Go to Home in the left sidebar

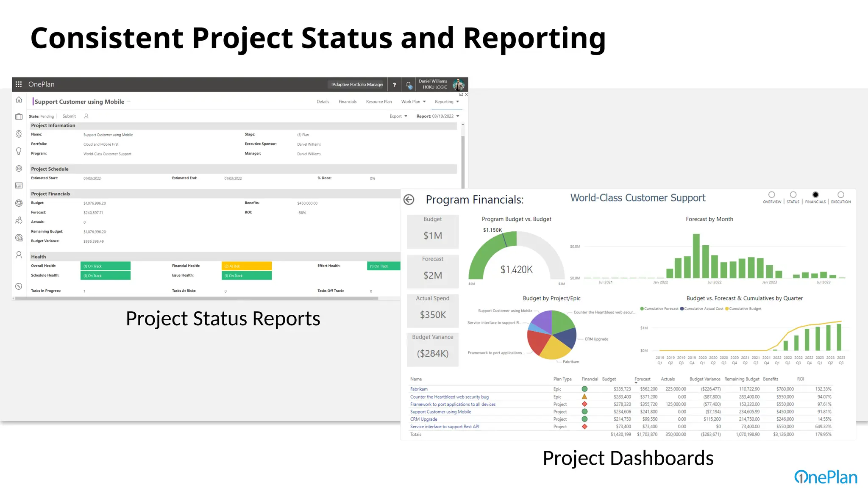pos(19,100)
